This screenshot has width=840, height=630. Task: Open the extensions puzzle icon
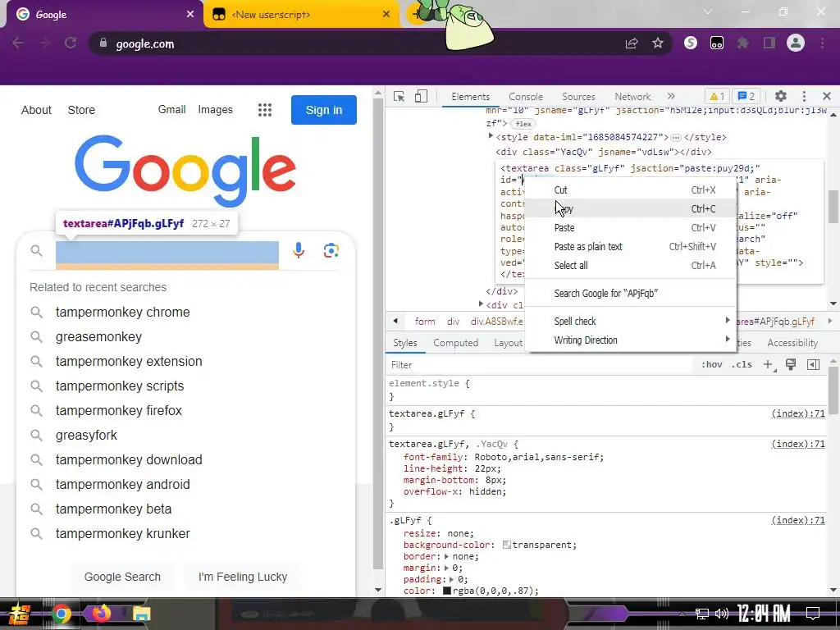click(x=743, y=43)
